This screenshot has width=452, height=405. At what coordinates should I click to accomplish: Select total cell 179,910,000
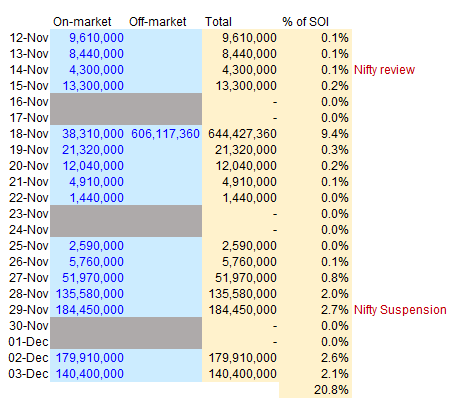243,358
